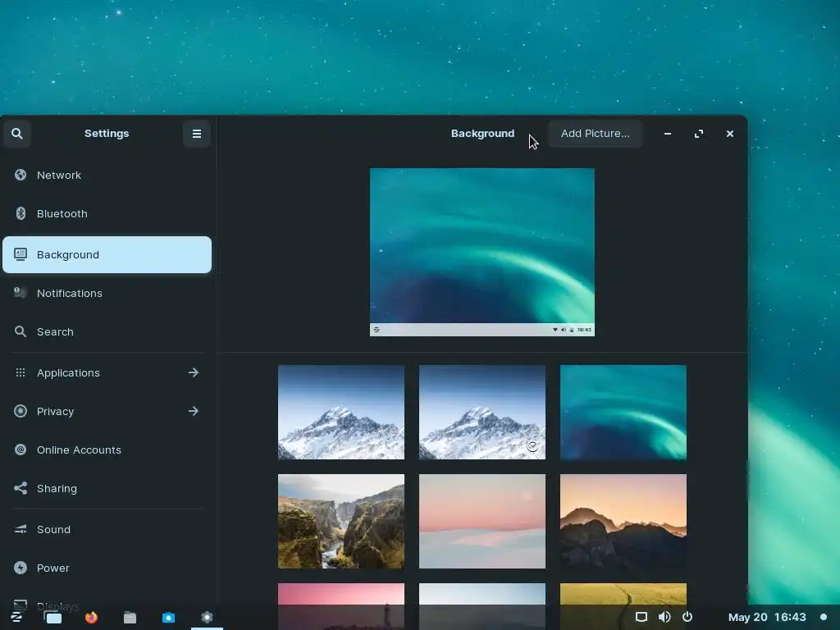Open Notifications settings panel
This screenshot has width=840, height=630.
click(107, 293)
